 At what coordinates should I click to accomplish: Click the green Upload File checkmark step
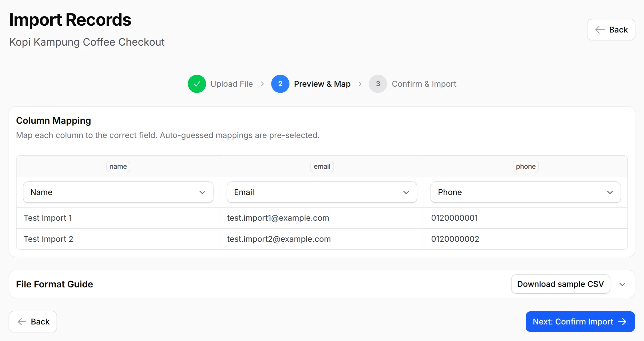[197, 84]
